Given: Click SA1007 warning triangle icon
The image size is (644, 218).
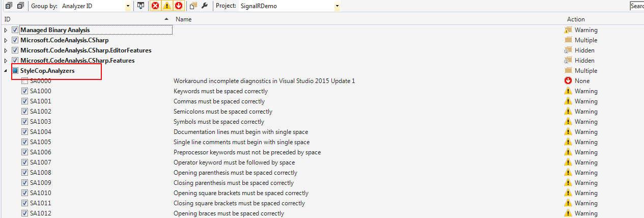Looking at the screenshot, I should click(x=568, y=162).
